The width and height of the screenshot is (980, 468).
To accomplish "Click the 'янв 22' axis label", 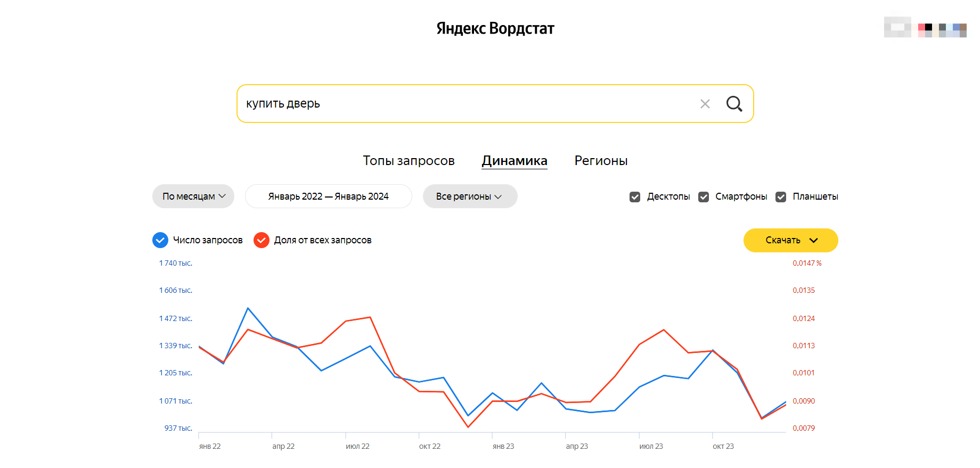I will pyautogui.click(x=210, y=446).
